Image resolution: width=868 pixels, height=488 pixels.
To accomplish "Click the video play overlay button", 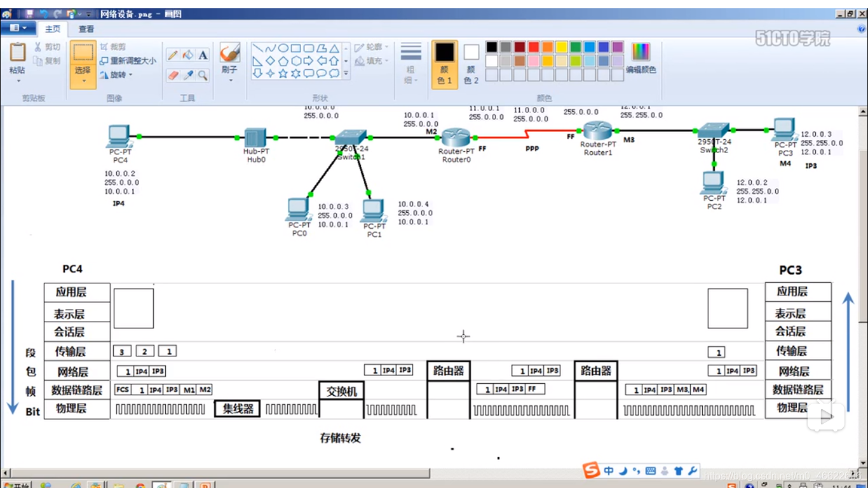I will [825, 417].
